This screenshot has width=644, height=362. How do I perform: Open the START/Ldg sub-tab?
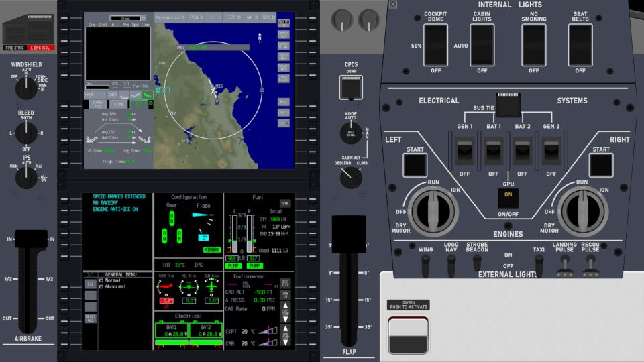pyautogui.click(x=98, y=105)
